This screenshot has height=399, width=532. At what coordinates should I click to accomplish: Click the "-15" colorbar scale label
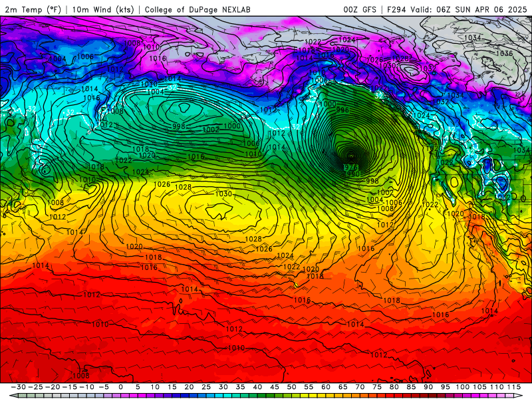point(70,387)
